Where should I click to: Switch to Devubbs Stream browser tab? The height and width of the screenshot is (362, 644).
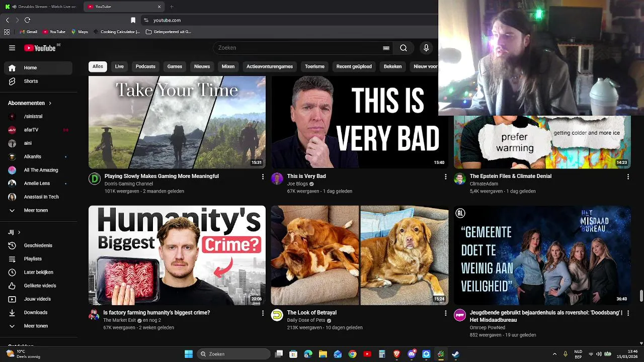pyautogui.click(x=40, y=7)
